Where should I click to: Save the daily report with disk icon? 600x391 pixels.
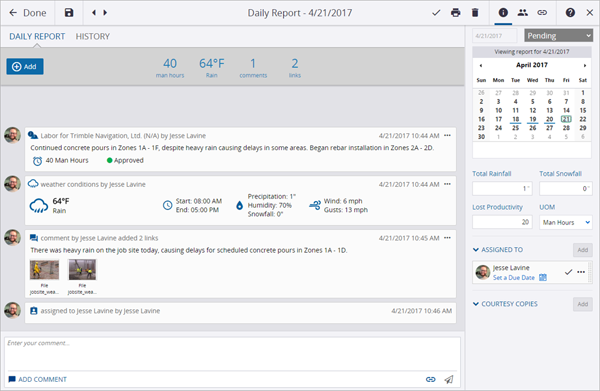pos(69,13)
